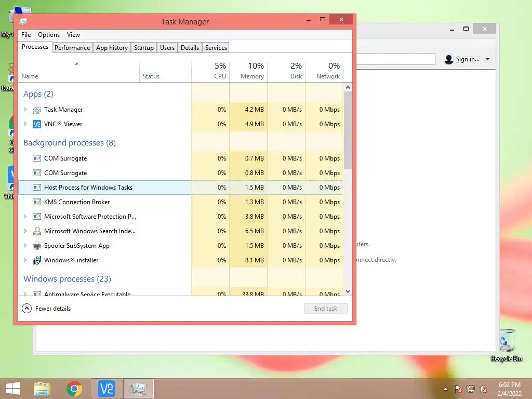The height and width of the screenshot is (399, 532).
Task: Switch to VNC Viewer in the taskbar
Action: click(x=106, y=389)
